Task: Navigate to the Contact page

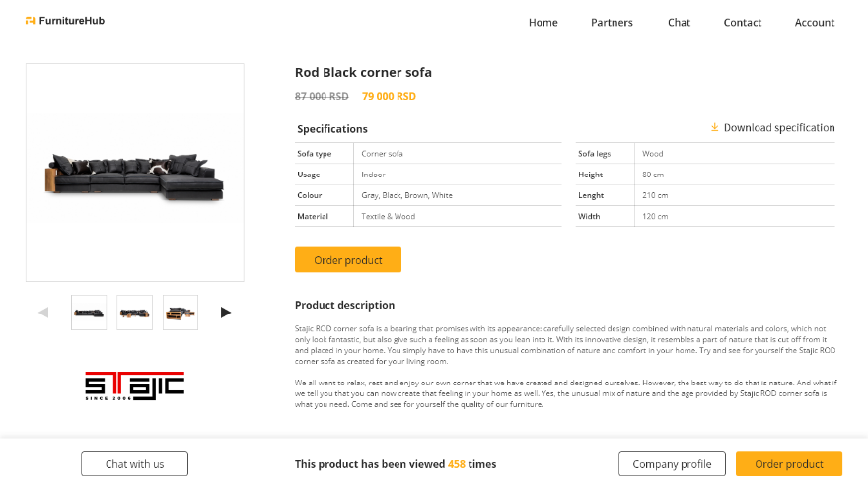Action: coord(742,23)
